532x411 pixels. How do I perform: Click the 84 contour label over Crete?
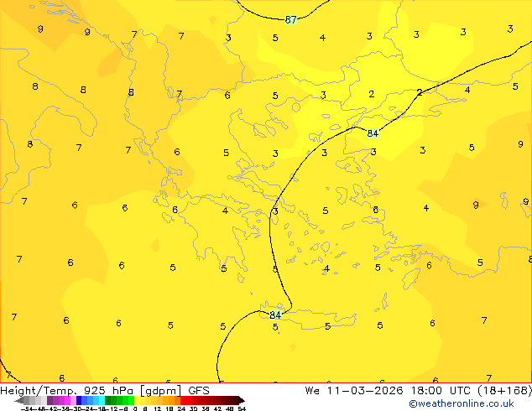[x=275, y=315]
